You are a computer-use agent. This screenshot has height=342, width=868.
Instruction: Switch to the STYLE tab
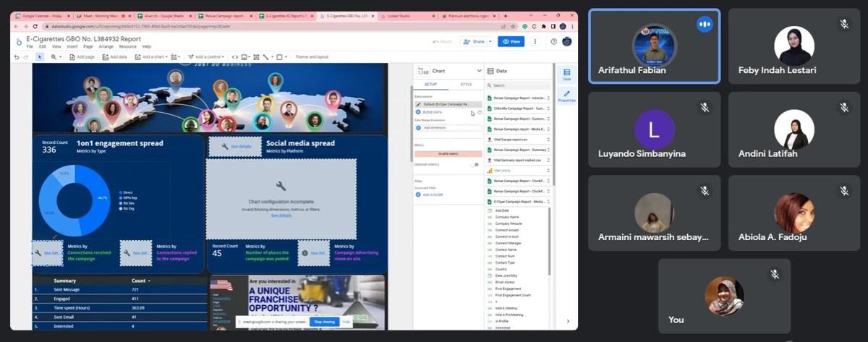[x=466, y=85]
